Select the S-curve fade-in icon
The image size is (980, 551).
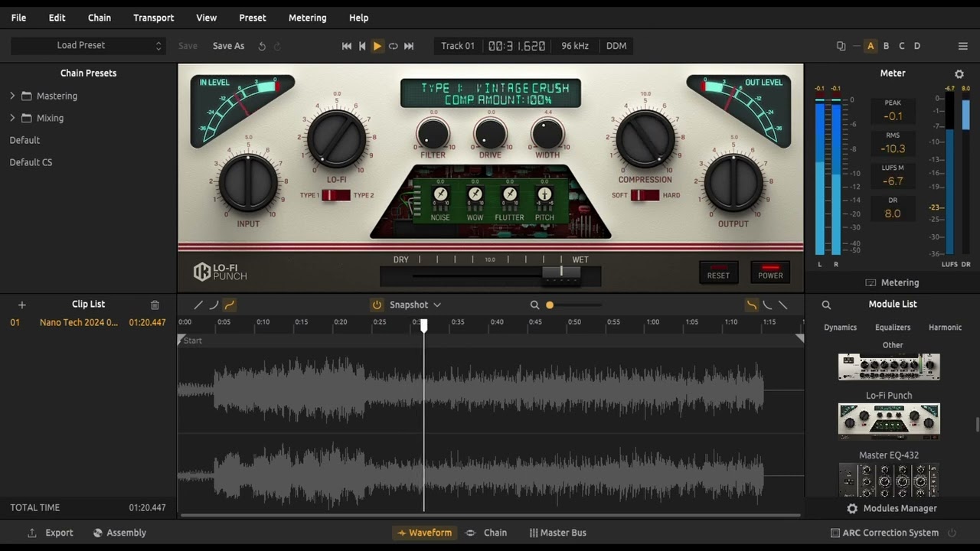[230, 305]
